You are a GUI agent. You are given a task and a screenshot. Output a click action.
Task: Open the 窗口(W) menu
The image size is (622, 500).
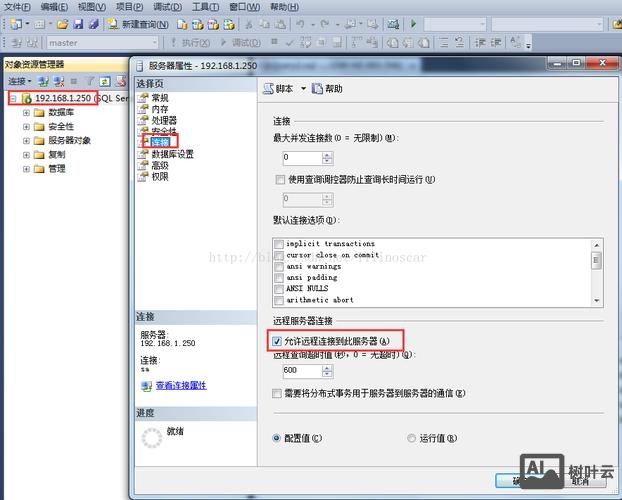click(245, 7)
